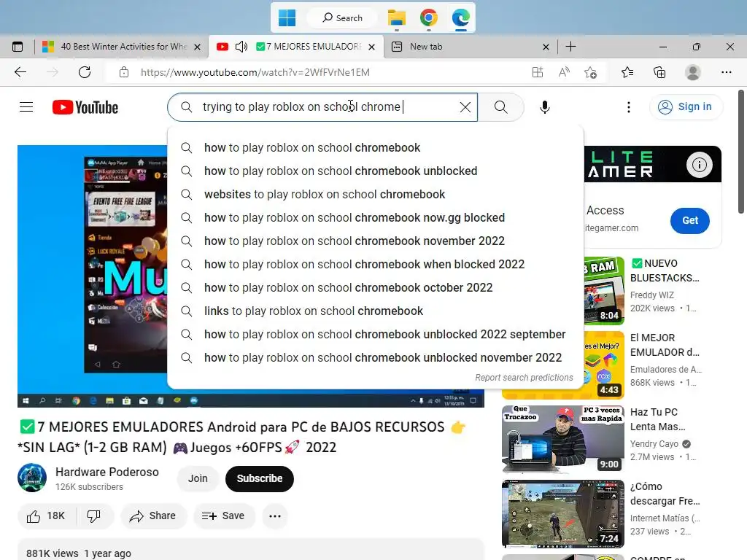Search with your voice microphone
747x560 pixels.
544,107
